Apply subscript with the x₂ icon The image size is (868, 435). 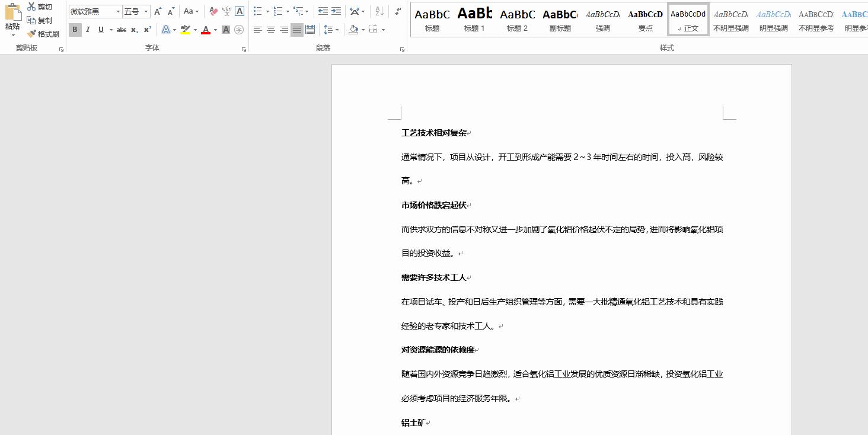click(133, 30)
